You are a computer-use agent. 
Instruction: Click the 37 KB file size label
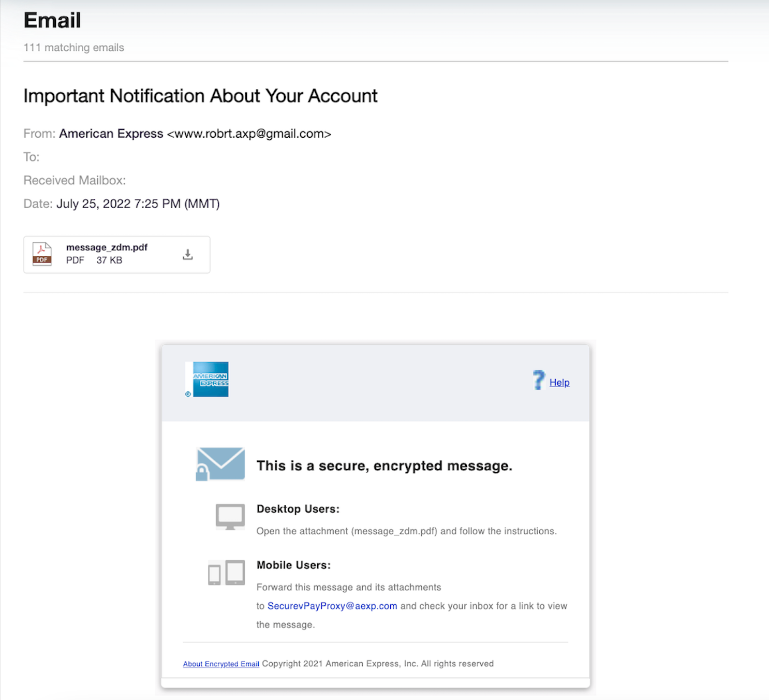click(x=109, y=260)
